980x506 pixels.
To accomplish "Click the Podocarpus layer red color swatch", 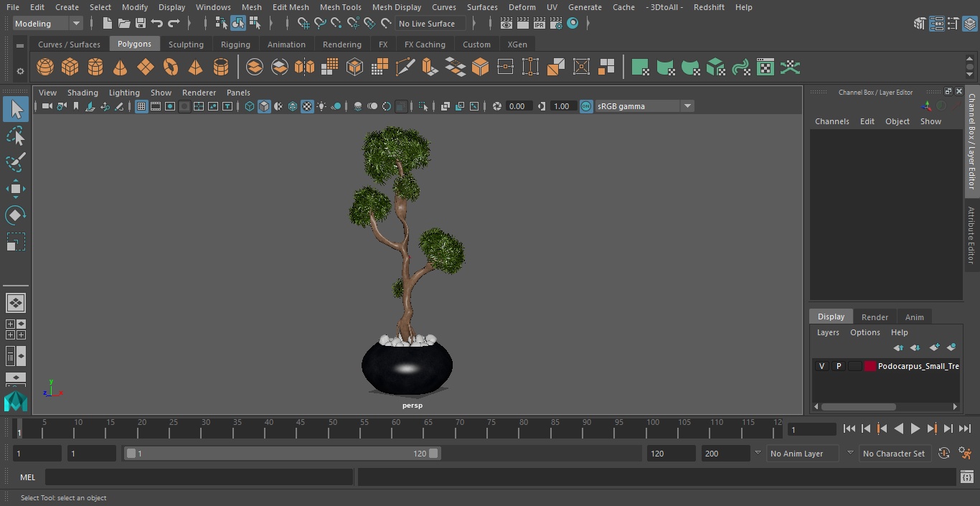I will pyautogui.click(x=870, y=366).
